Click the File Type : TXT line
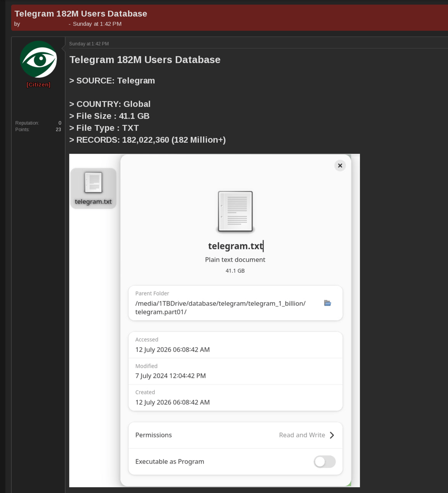448x493 pixels. (104, 128)
